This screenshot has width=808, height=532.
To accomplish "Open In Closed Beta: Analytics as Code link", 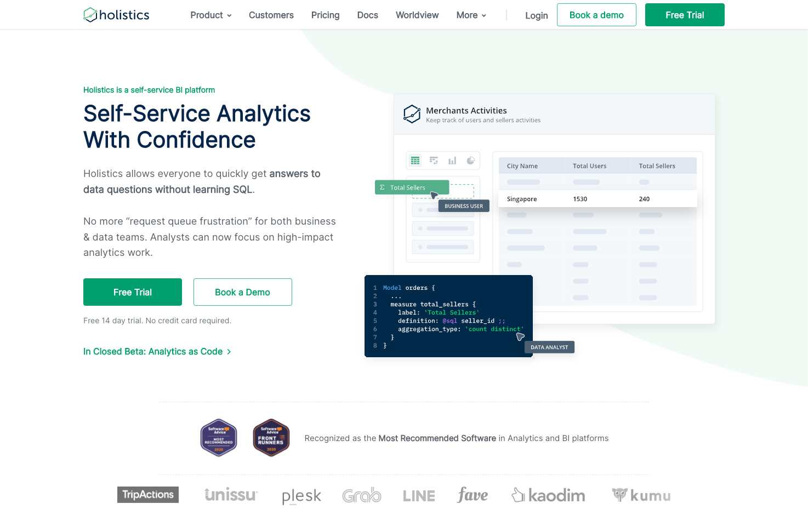I will 157,352.
